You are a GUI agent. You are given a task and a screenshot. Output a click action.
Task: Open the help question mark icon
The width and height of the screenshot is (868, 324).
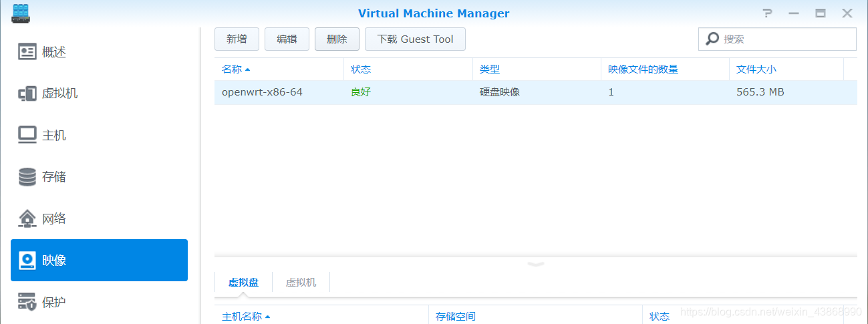768,13
